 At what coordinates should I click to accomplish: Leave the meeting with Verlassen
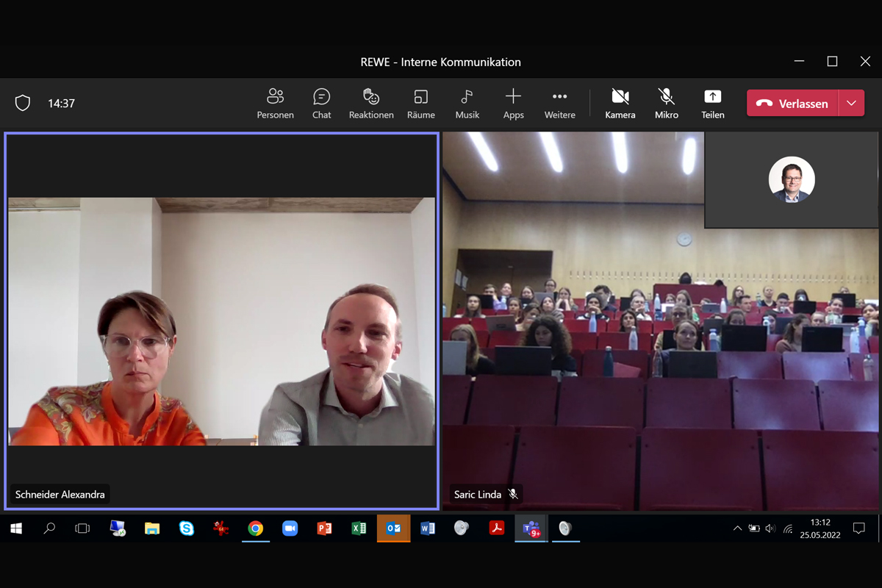coord(792,104)
